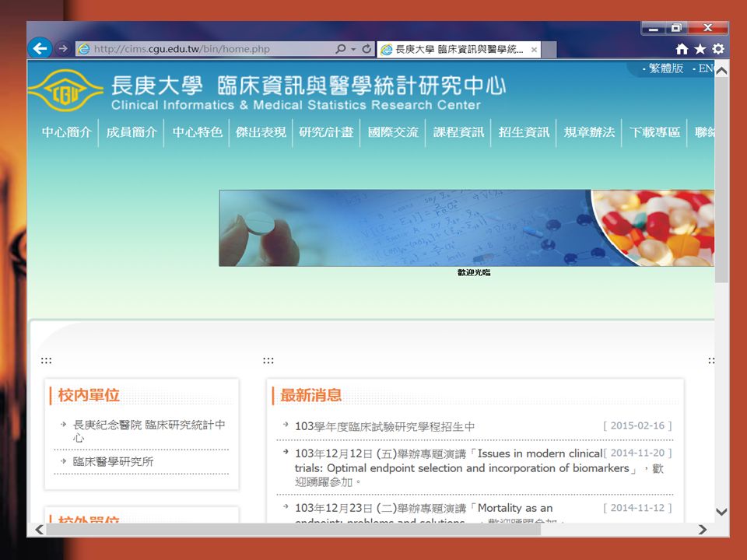Open the 臨床醫學研究所 link
This screenshot has width=747, height=560.
(x=113, y=461)
